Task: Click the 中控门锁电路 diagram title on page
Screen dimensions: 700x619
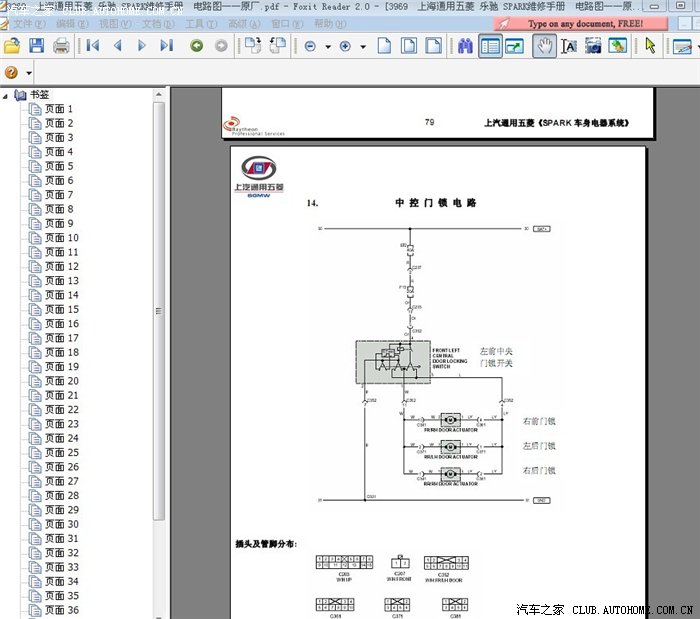Action: point(436,203)
